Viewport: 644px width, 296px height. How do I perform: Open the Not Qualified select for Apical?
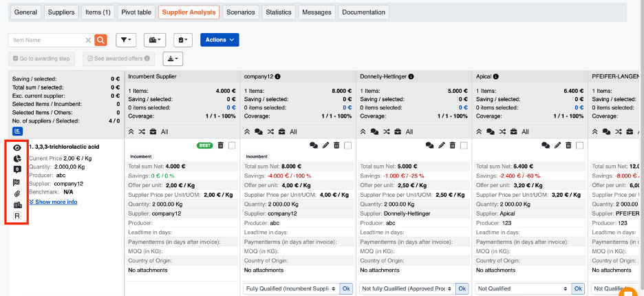(523, 289)
